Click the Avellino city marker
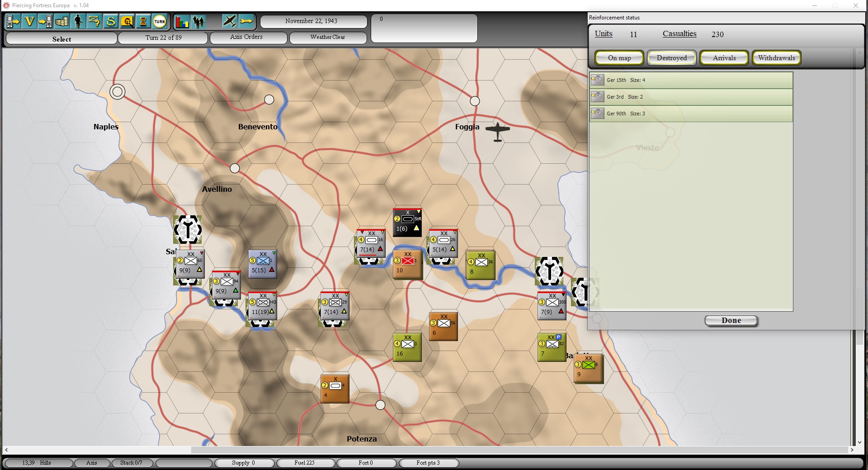Screen dimensions: 868x470 point(235,168)
